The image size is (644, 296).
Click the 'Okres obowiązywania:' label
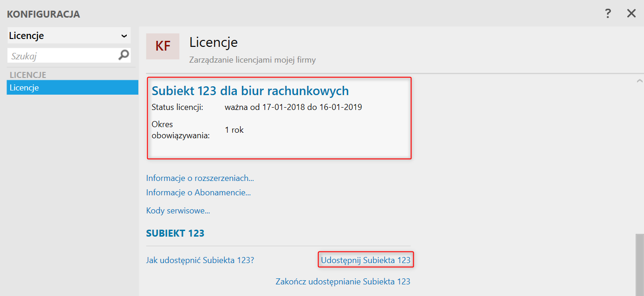point(181,130)
